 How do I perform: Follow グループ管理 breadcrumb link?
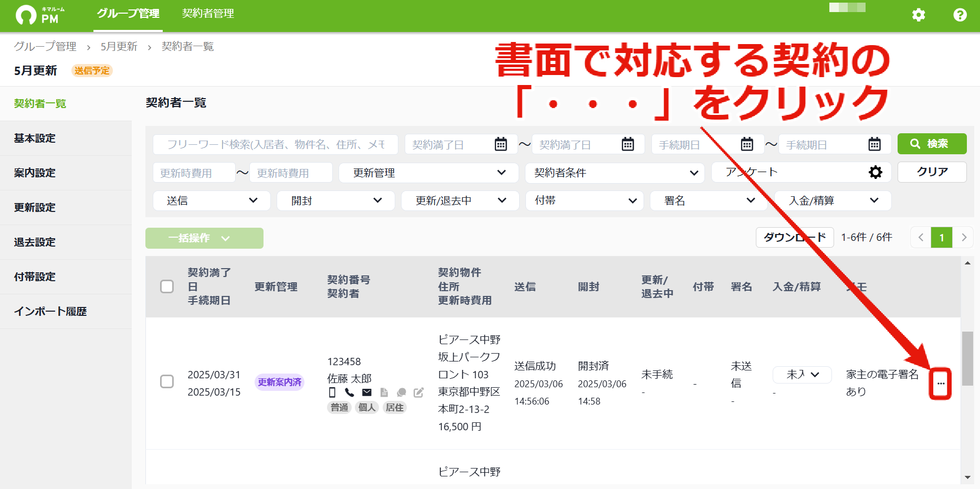(x=45, y=47)
